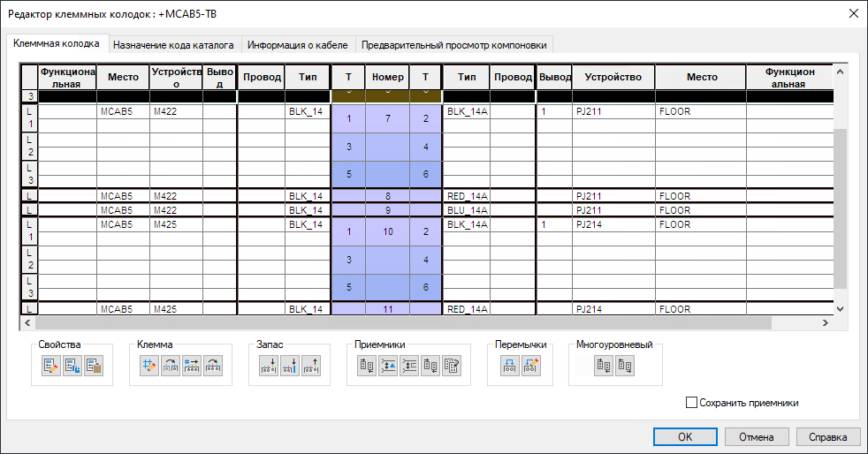Click Paste Terminal Block Properties clipboard icon
The image size is (868, 454).
pos(94,366)
